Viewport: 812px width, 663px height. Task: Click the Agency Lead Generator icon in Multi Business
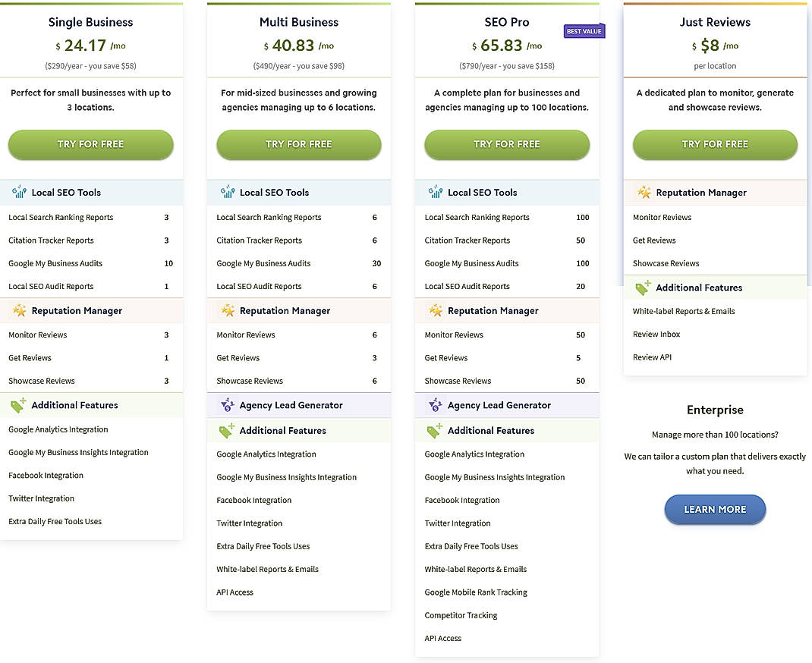coord(227,405)
